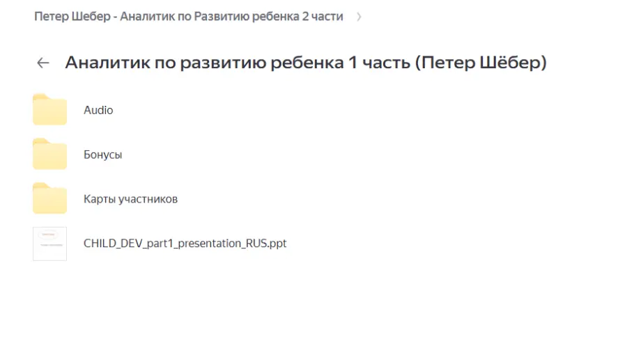Open the folder named Карты участников
The image size is (627, 364).
(x=130, y=199)
